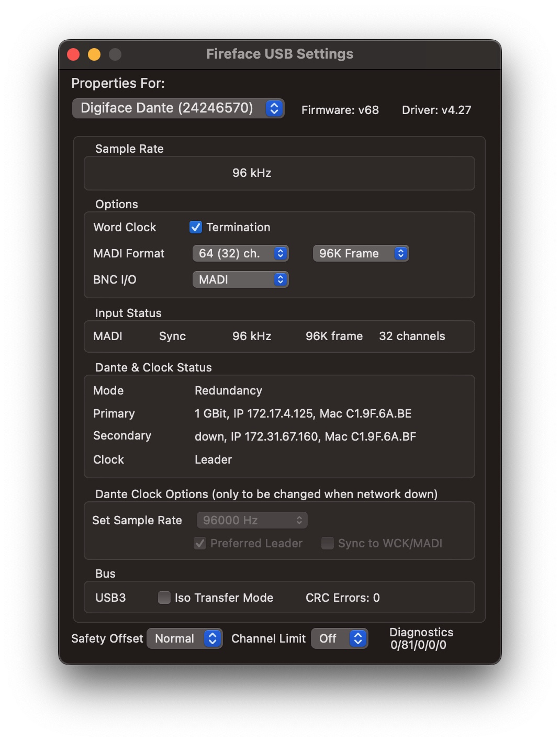The width and height of the screenshot is (560, 742).
Task: Click Primary 1 GBit IP 172.17.4.125 line
Action: [303, 413]
